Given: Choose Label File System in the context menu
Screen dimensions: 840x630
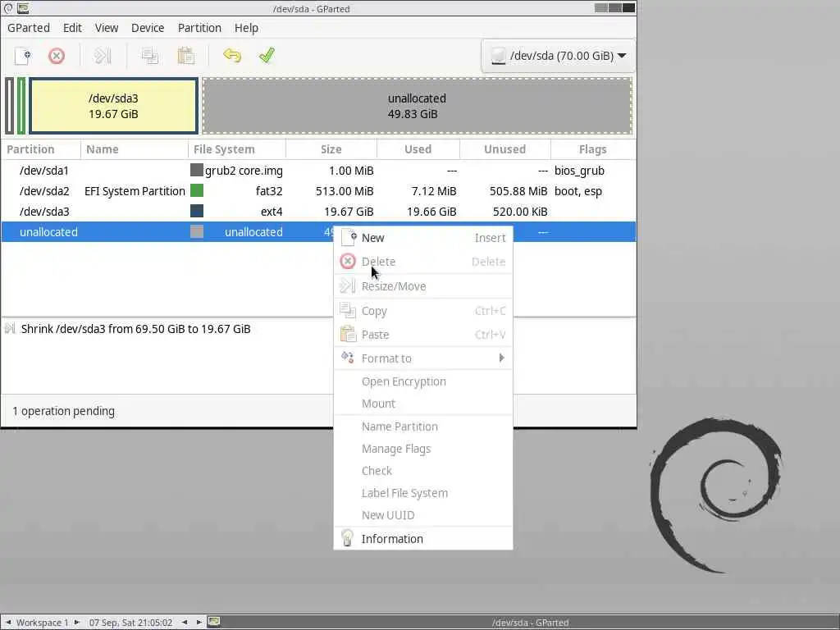Looking at the screenshot, I should [423, 493].
